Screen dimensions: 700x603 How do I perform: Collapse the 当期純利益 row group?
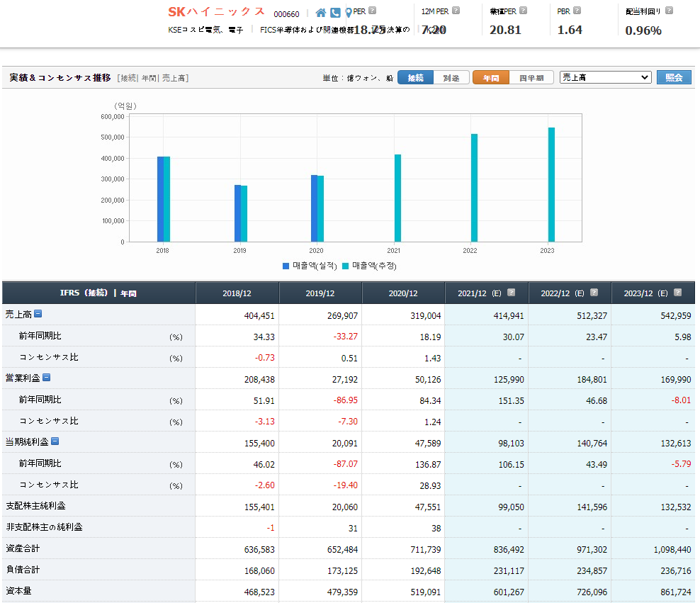click(x=55, y=441)
